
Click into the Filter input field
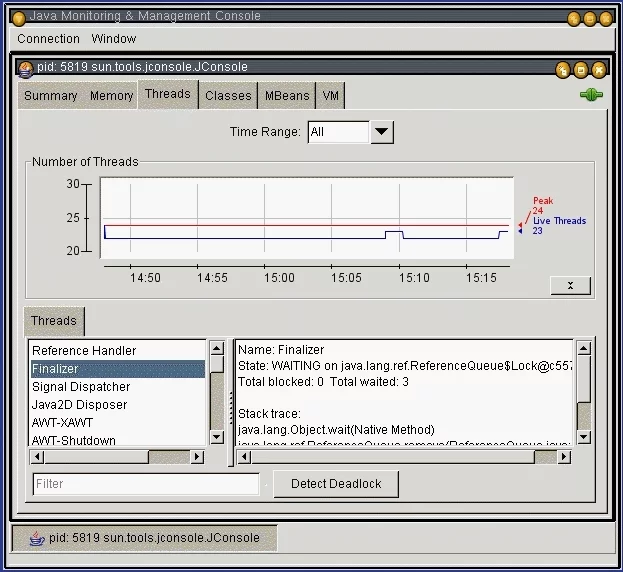146,484
